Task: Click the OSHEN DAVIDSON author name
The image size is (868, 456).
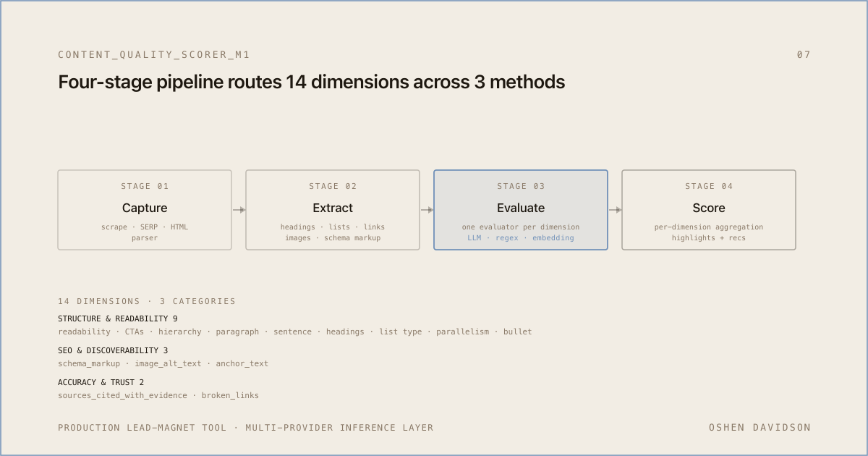Action: pos(760,428)
